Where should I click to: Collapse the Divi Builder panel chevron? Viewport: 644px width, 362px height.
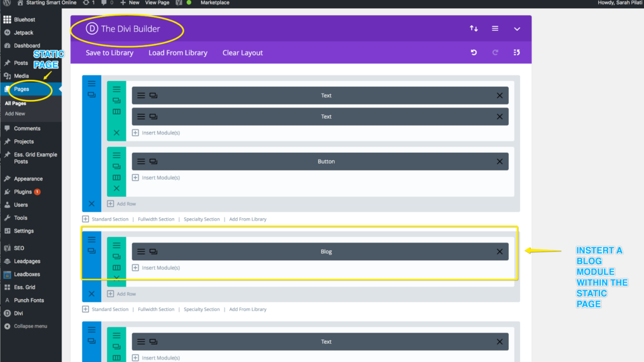[517, 29]
